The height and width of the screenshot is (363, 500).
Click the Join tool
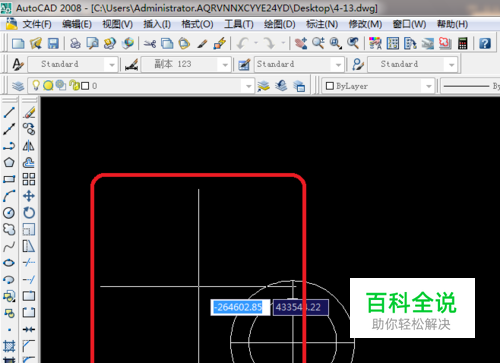(29, 329)
